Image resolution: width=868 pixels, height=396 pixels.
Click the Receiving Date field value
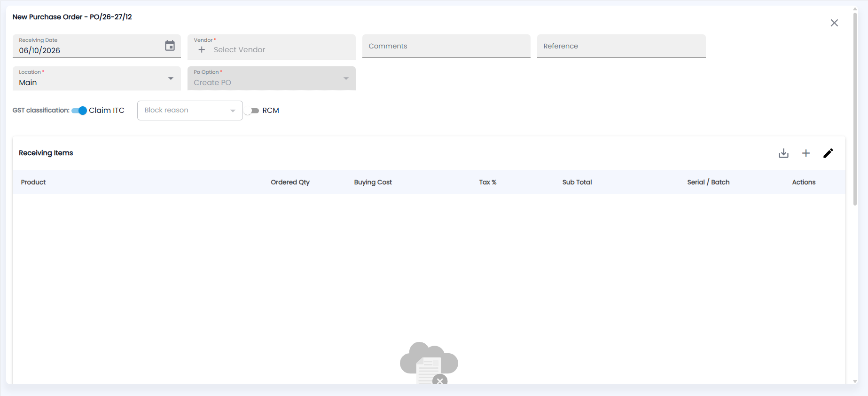tap(39, 51)
